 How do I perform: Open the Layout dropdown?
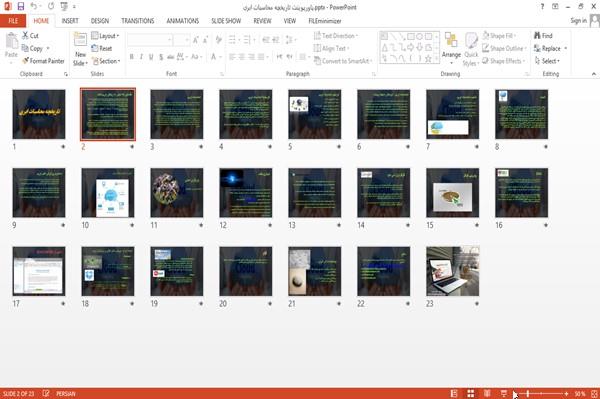(x=105, y=36)
